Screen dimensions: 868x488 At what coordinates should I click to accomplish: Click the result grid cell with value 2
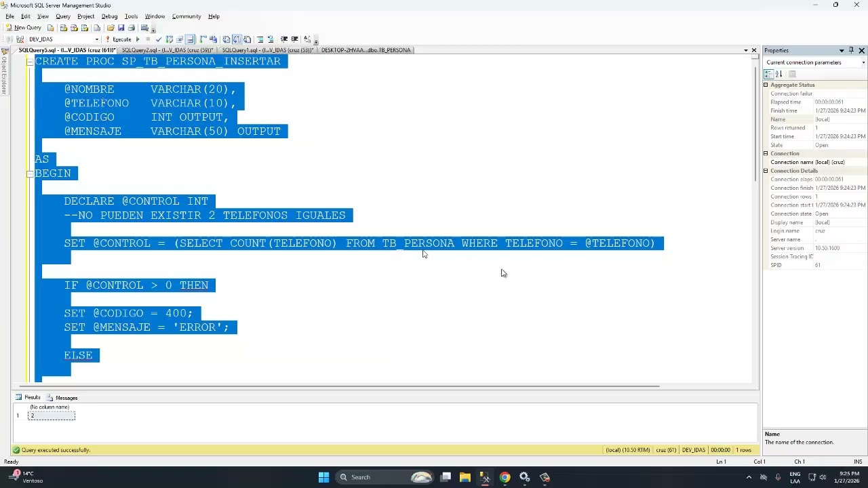click(52, 415)
